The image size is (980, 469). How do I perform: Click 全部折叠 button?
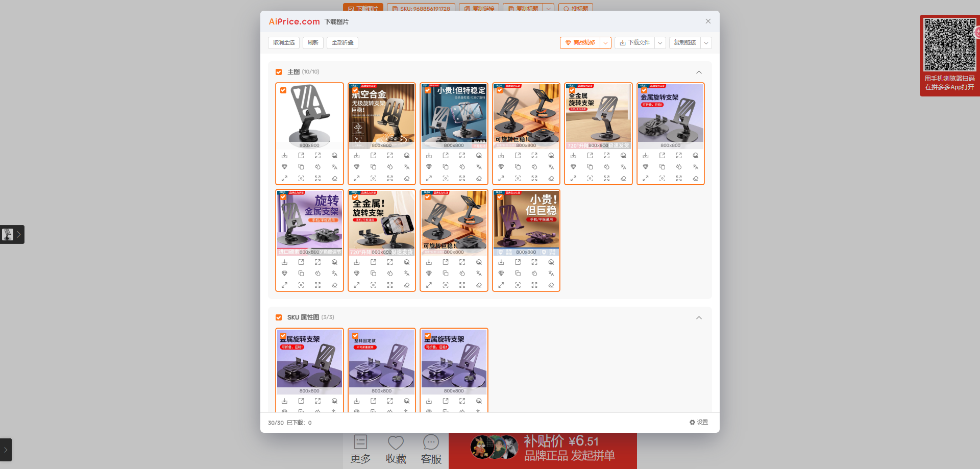[x=342, y=43]
